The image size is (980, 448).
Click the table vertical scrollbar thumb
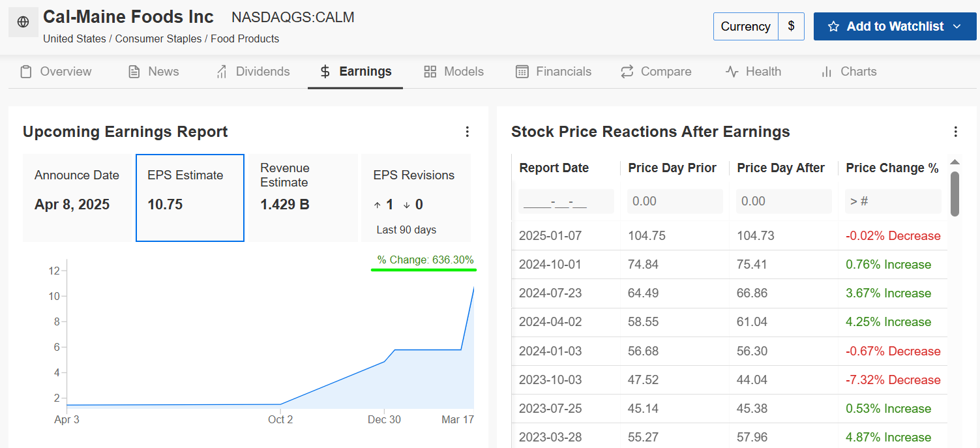955,194
